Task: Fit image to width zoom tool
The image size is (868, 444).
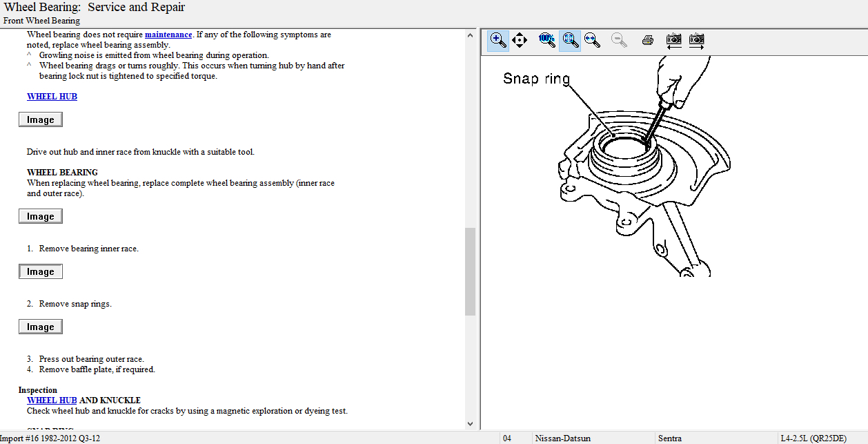Action: pos(592,40)
